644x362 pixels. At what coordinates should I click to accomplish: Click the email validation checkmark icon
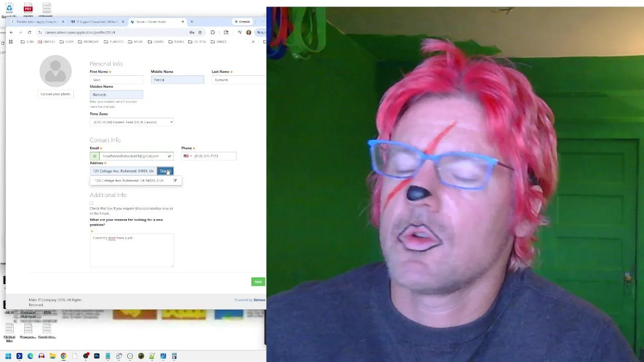click(x=170, y=156)
